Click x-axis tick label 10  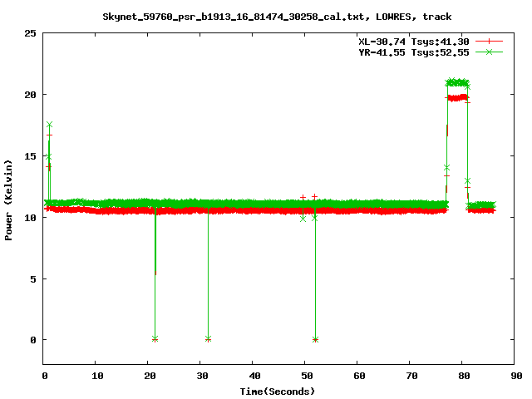point(97,376)
